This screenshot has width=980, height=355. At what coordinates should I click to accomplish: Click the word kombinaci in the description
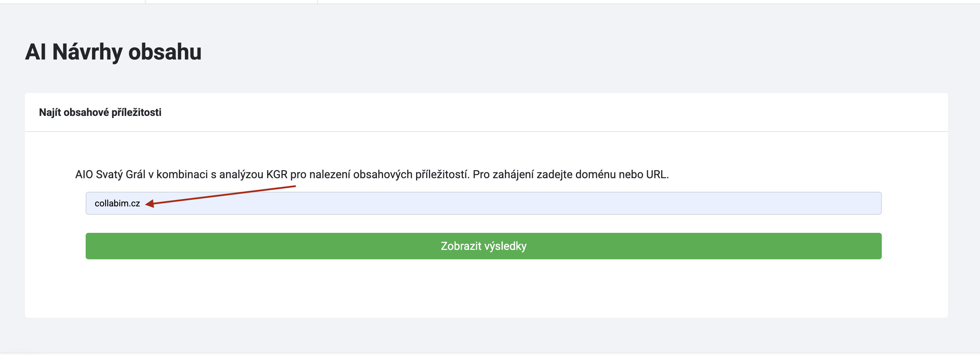182,174
